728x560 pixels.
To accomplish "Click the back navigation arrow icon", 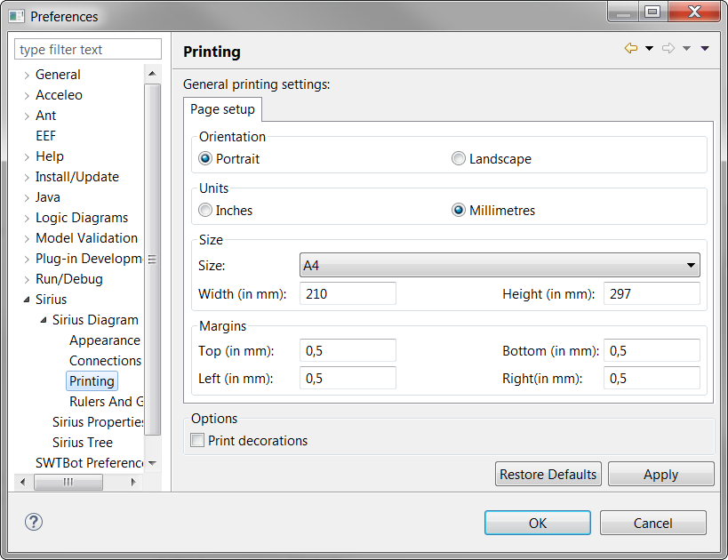I will click(x=631, y=49).
